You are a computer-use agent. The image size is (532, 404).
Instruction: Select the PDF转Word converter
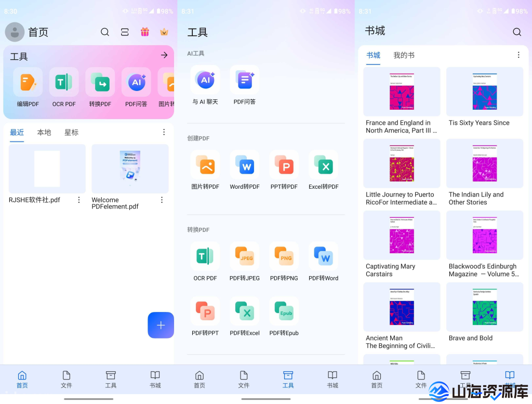[323, 256]
